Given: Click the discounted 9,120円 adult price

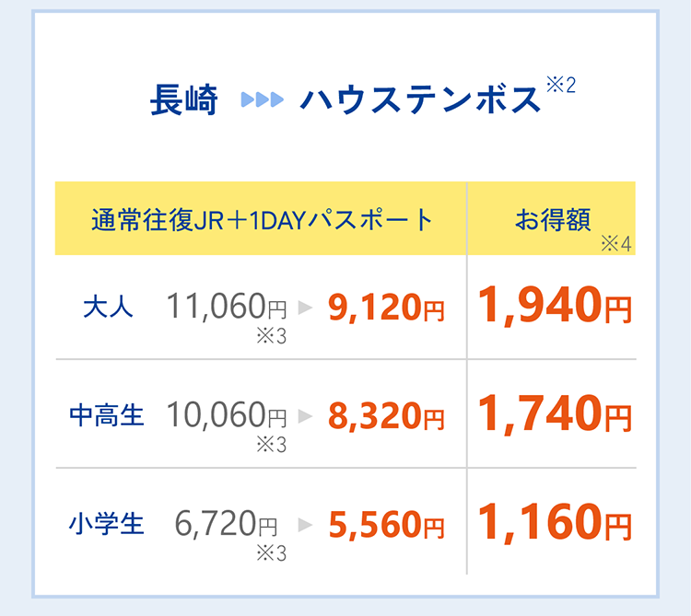Looking at the screenshot, I should tap(386, 308).
